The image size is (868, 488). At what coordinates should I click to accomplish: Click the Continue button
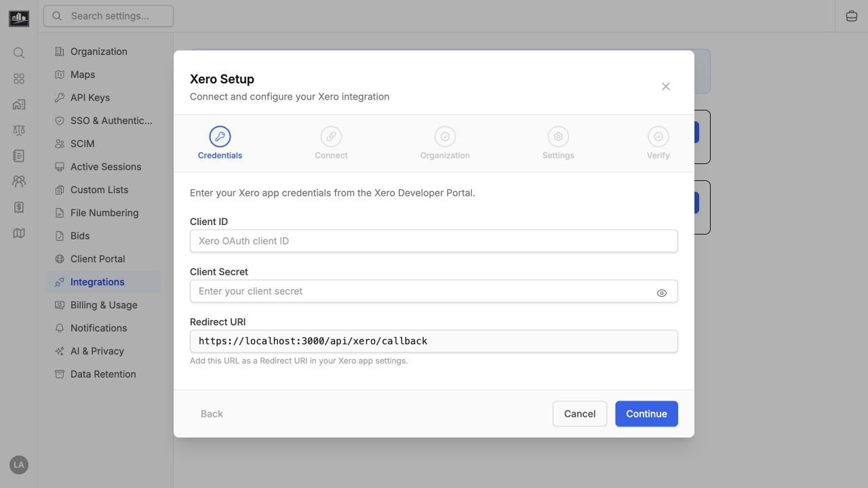tap(646, 413)
